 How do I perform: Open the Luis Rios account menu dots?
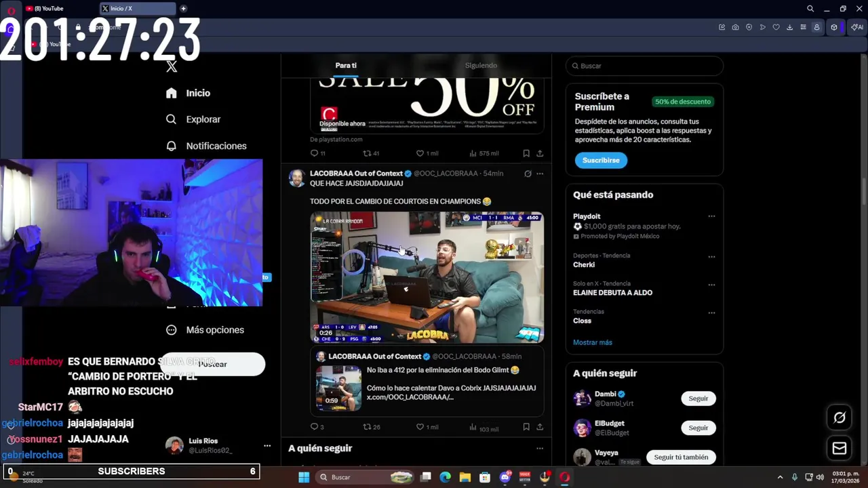(267, 445)
